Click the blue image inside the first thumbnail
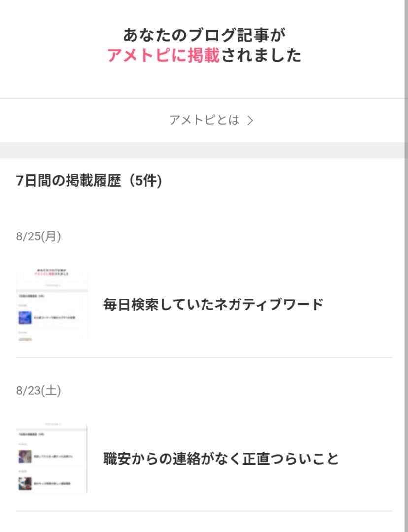This screenshot has height=532, width=408. (x=25, y=317)
